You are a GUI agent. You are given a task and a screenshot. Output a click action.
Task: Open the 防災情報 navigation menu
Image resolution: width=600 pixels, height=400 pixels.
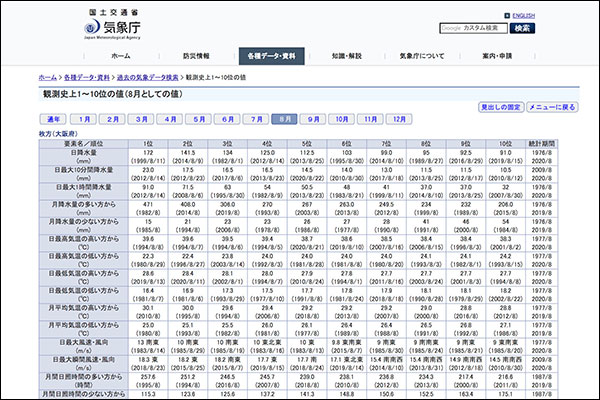point(196,57)
